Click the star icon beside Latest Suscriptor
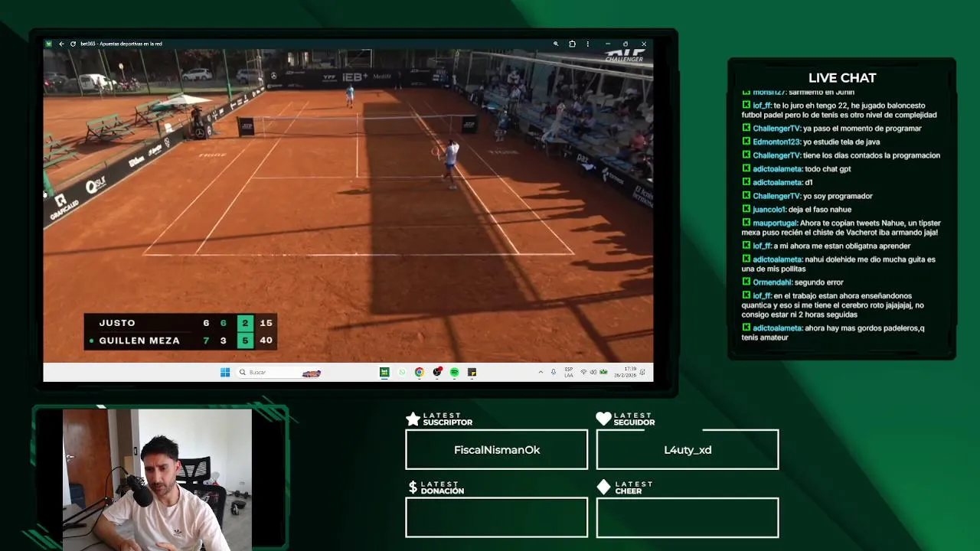980x551 pixels. (x=413, y=419)
